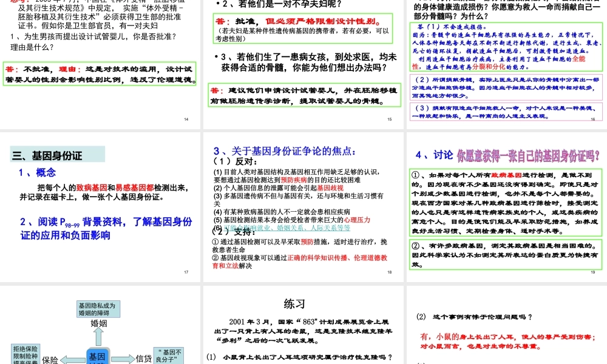This screenshot has height=364, width=607.
Task: Click item (5) about 心理压力
Action: [292, 220]
